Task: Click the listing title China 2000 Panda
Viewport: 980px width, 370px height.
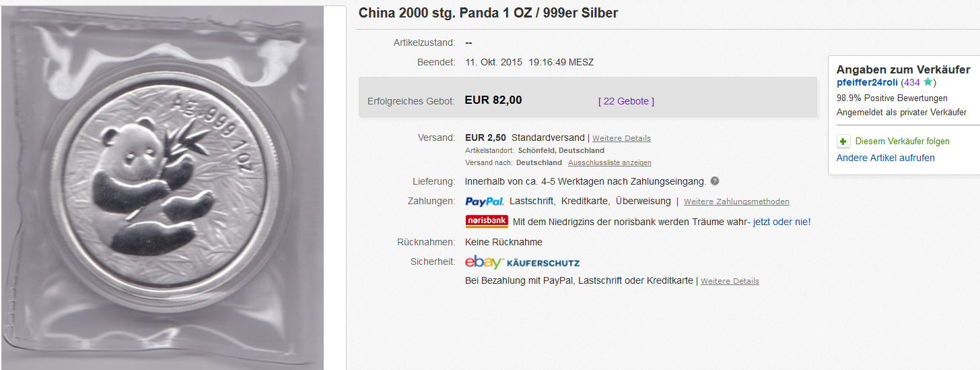Action: tap(488, 13)
